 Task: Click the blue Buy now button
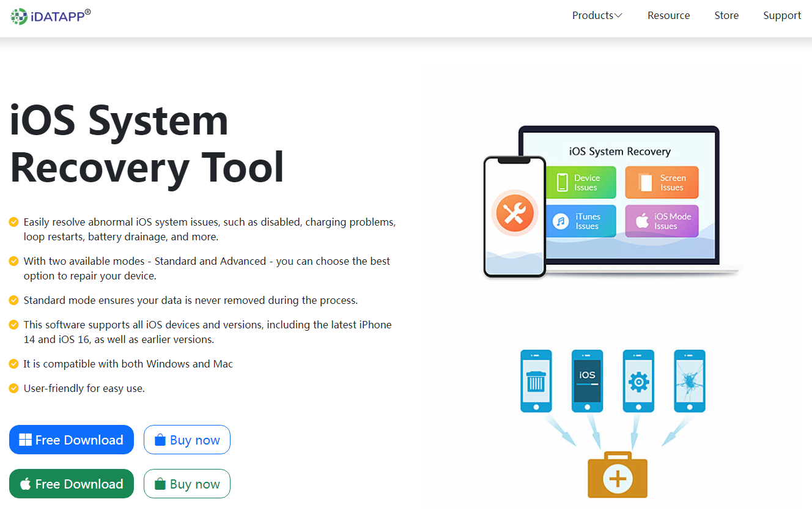187,440
